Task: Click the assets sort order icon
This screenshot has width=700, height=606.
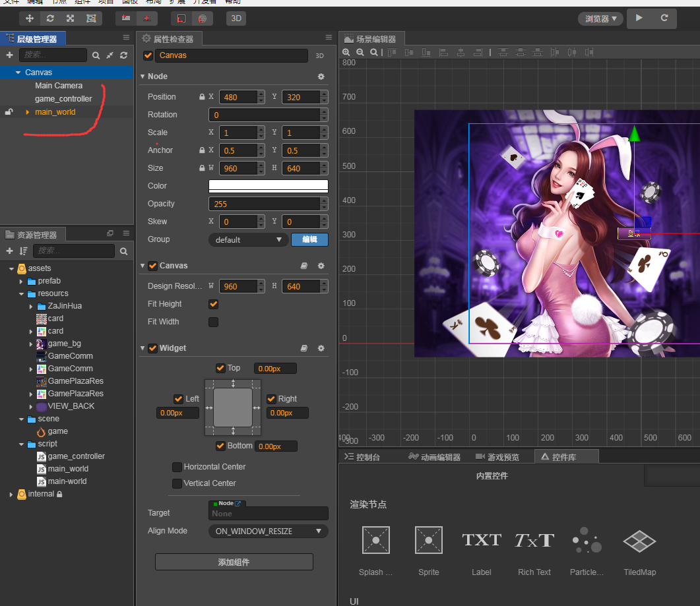Action: tap(23, 251)
